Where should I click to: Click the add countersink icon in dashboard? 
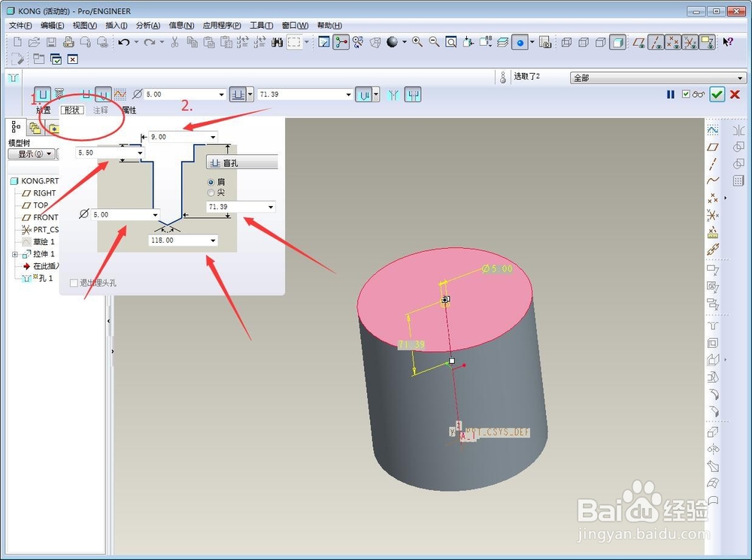393,95
